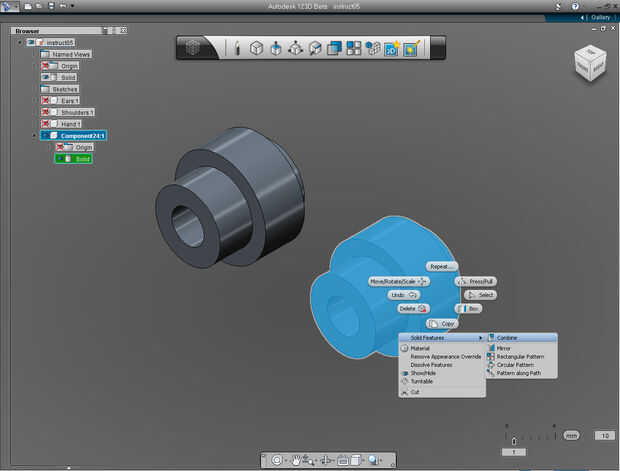Toggle visibility of Ears:1 component
The width and height of the screenshot is (620, 471).
[x=45, y=100]
